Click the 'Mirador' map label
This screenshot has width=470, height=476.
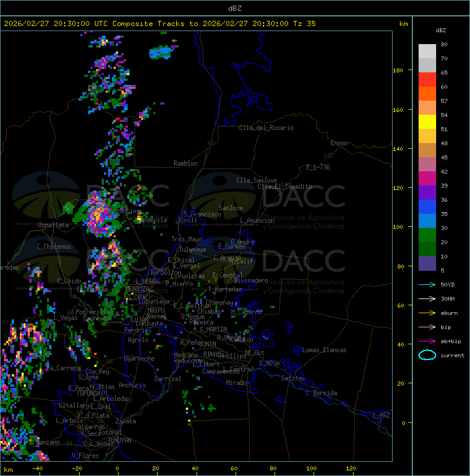(x=238, y=383)
